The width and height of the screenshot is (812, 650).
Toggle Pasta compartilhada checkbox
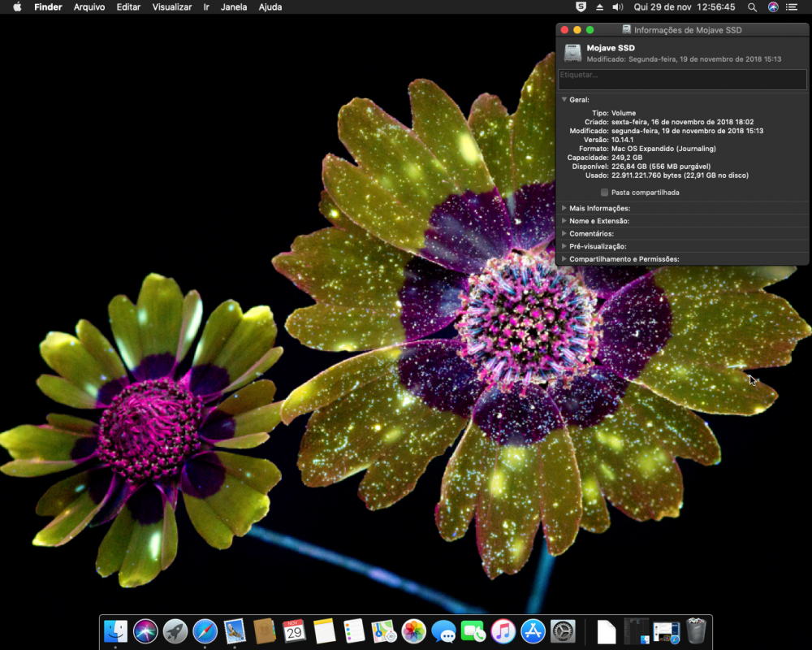[604, 193]
